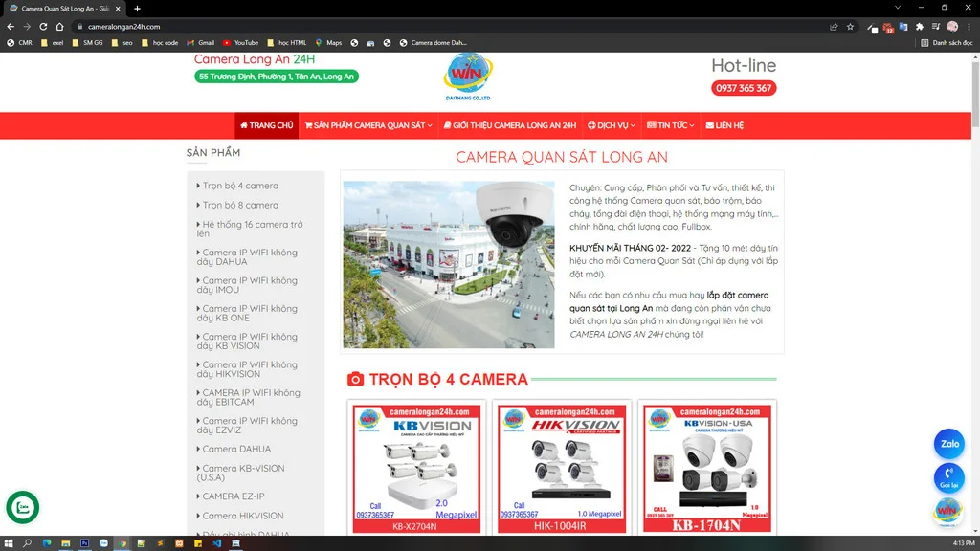Open the Camera KB-VISION (U.S.A) category
Screen dimensions: 980x551
click(240, 473)
